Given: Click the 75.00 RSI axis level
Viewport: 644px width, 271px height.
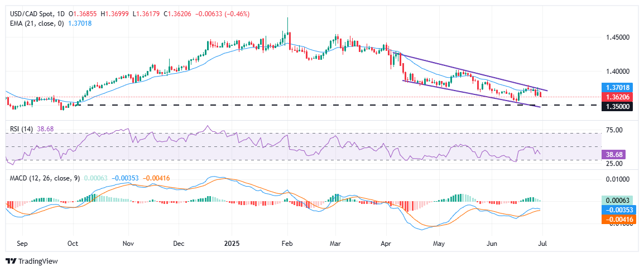Looking at the screenshot, I should (x=614, y=130).
